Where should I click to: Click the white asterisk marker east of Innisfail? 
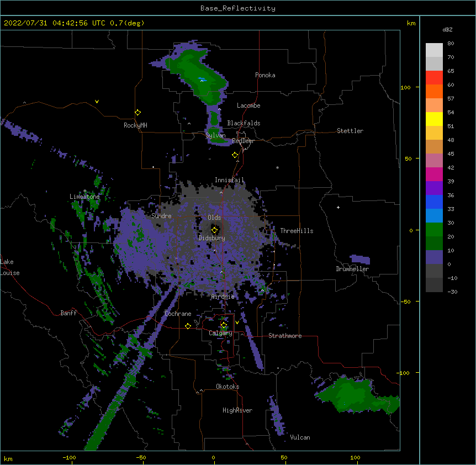pyautogui.click(x=277, y=167)
